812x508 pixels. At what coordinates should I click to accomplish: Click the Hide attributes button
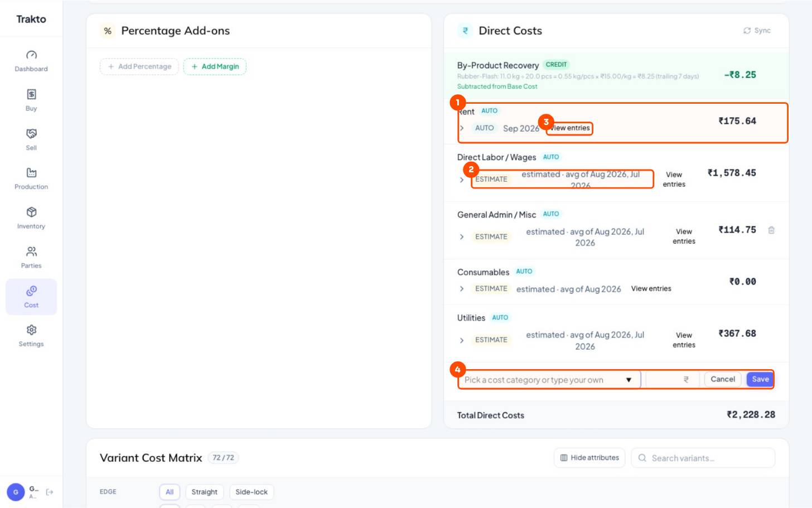pyautogui.click(x=589, y=458)
